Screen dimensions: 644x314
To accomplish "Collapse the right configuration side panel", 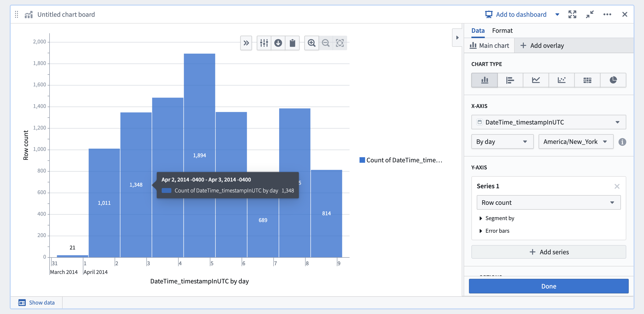I will click(457, 38).
